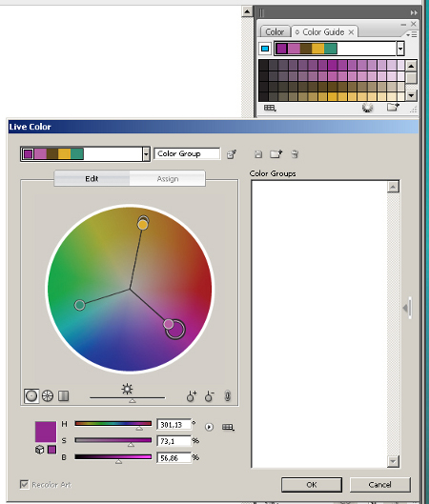Click the save changes to color group icon
Viewport: 429px width, 504px height.
pos(258,154)
